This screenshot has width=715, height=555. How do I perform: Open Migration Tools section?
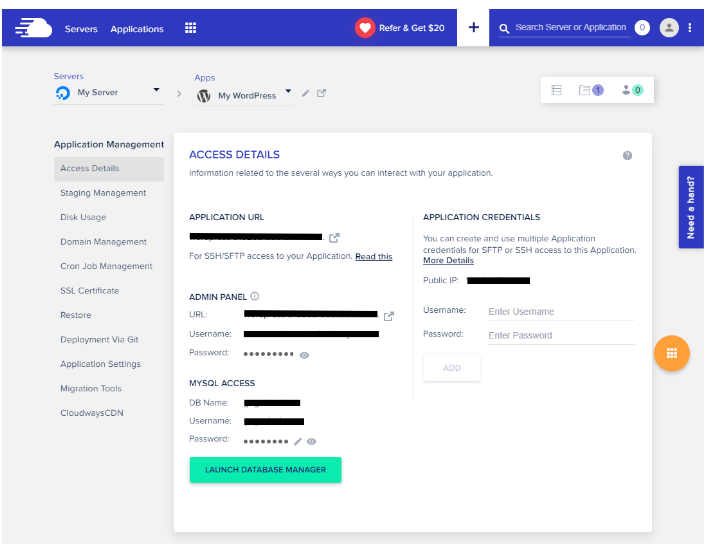(x=91, y=389)
